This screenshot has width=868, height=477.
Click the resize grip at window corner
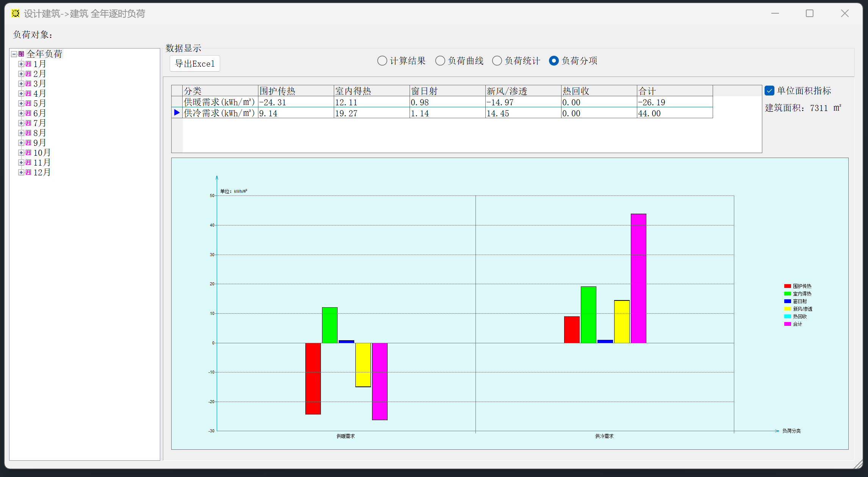point(858,464)
